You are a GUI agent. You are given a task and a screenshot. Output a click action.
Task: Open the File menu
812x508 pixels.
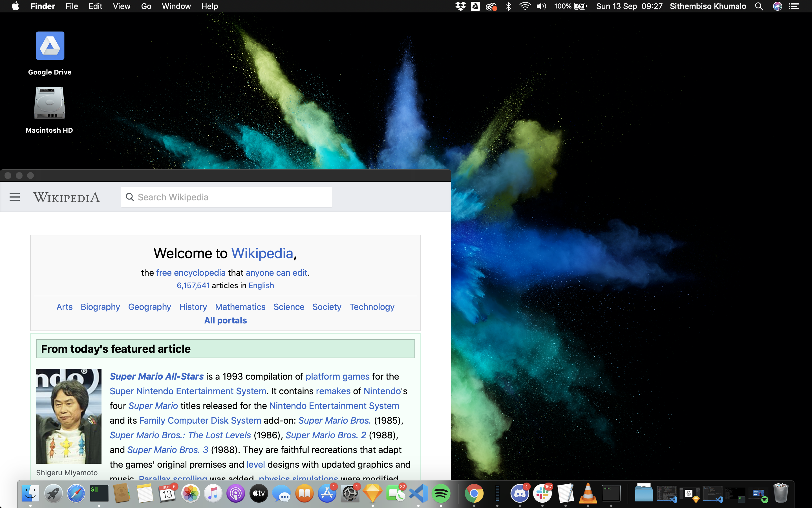click(x=71, y=6)
